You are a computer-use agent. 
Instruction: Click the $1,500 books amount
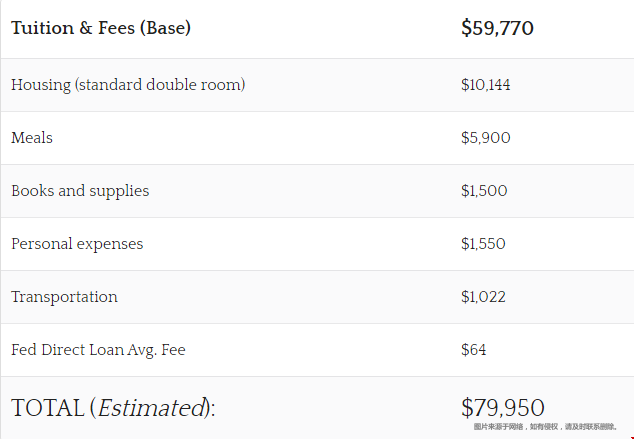pos(484,191)
